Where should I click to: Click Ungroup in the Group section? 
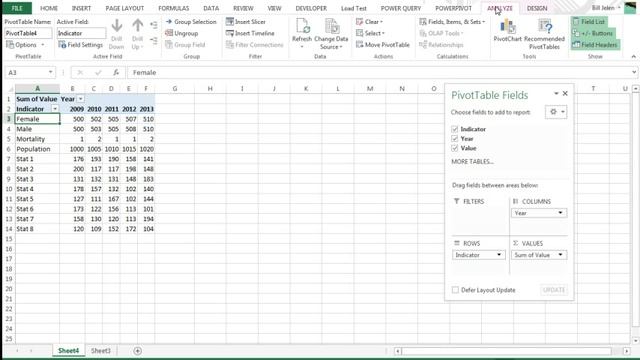pos(182,33)
